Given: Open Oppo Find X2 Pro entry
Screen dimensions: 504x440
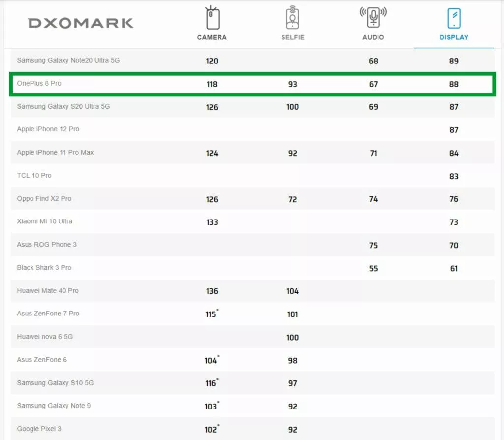Looking at the screenshot, I should (44, 199).
